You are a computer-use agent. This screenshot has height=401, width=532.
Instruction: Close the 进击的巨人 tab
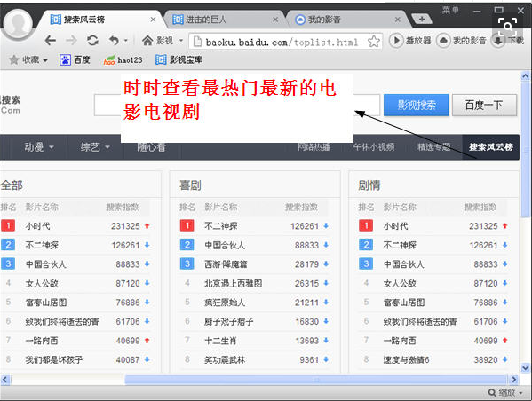coord(275,20)
